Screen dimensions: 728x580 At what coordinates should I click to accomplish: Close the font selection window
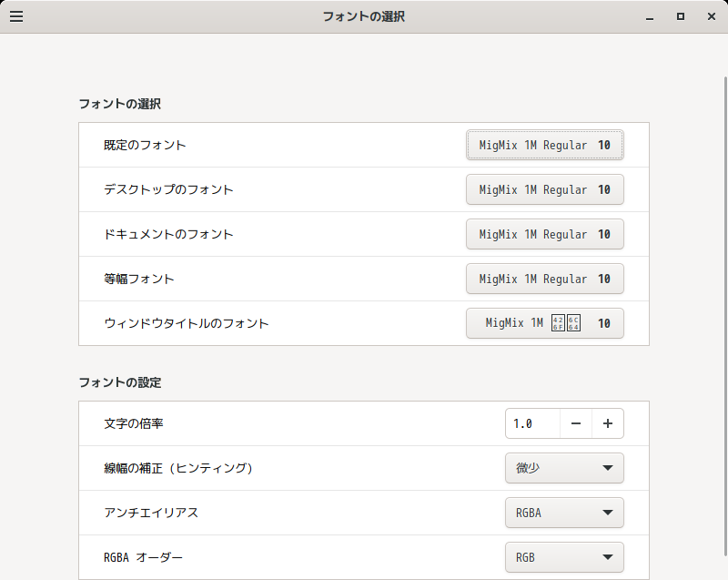[710, 16]
